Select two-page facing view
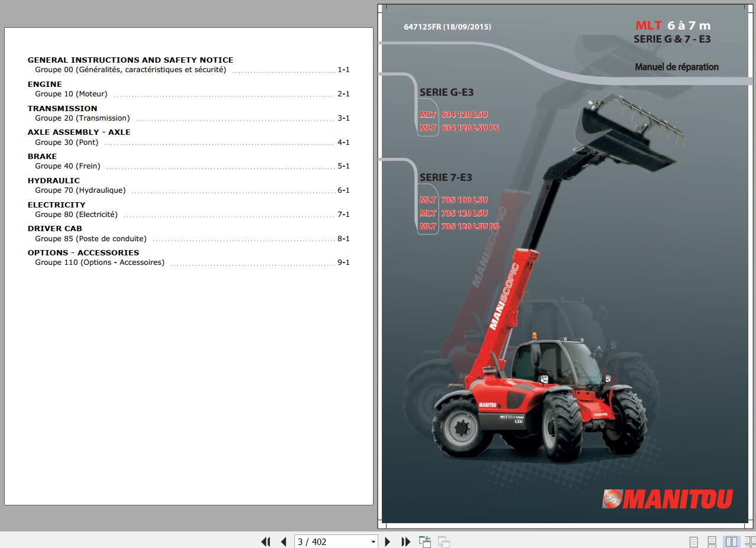This screenshot has width=756, height=548. click(x=731, y=541)
